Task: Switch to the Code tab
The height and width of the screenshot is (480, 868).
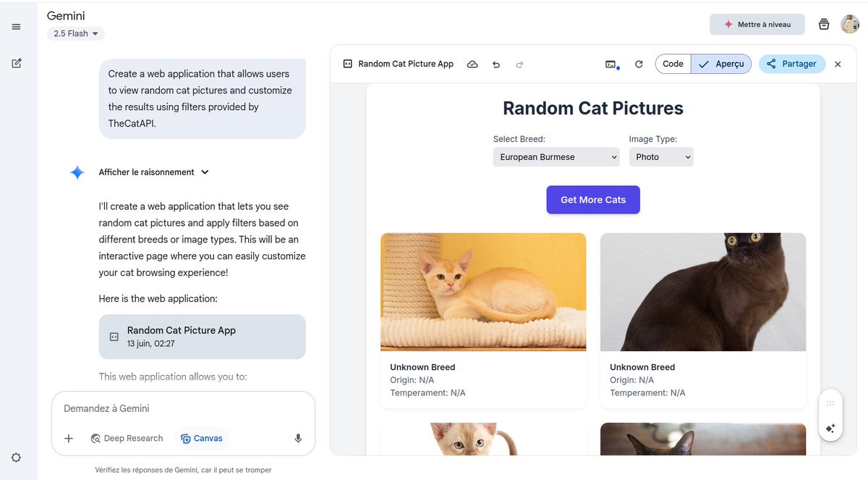Action: (x=673, y=64)
